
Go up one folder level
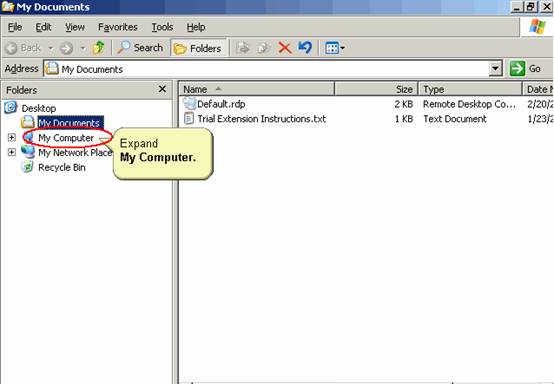[x=99, y=48]
